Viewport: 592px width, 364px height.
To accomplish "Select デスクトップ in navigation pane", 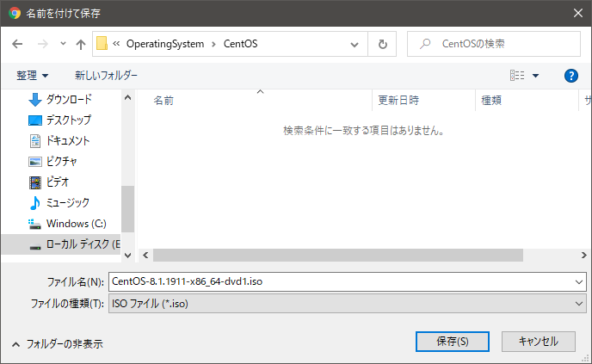I will (68, 120).
